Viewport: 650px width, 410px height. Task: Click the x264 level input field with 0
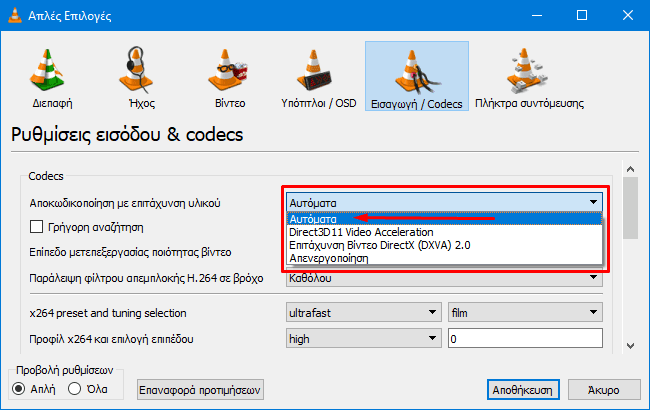pyautogui.click(x=525, y=339)
